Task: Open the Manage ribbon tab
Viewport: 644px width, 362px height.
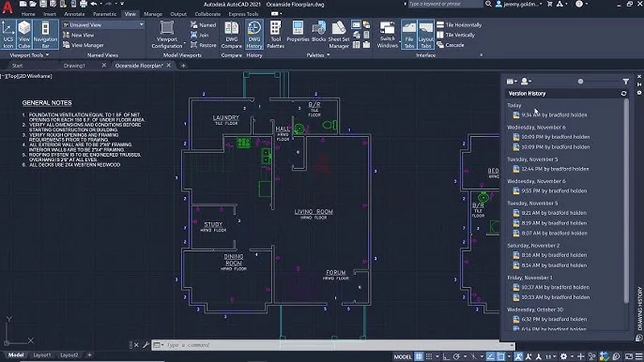Action: click(153, 14)
